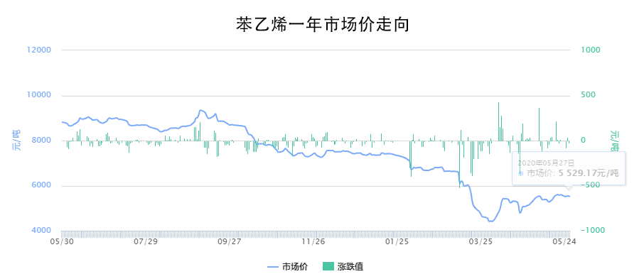Toggle the 涨跌值 green legend swatch
Viewport: 644px width, 279px height.
(x=329, y=267)
